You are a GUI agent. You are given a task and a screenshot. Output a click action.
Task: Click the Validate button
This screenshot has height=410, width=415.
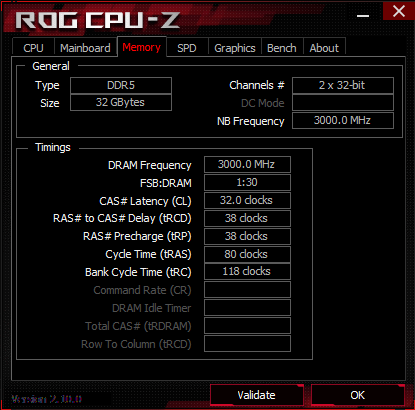point(257,395)
